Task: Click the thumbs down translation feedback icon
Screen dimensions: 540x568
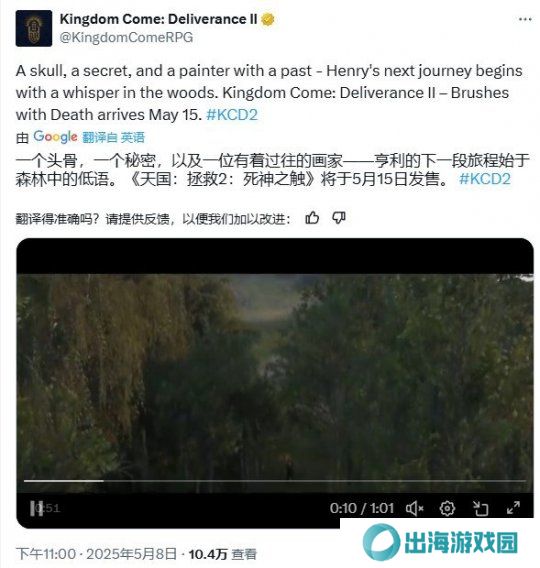Action: [x=339, y=218]
